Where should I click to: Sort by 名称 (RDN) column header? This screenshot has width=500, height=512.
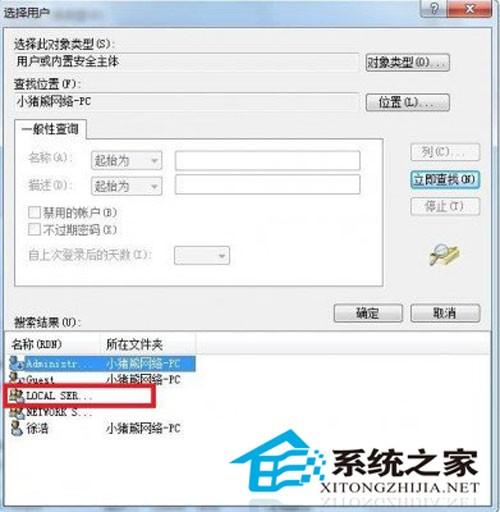coord(53,344)
